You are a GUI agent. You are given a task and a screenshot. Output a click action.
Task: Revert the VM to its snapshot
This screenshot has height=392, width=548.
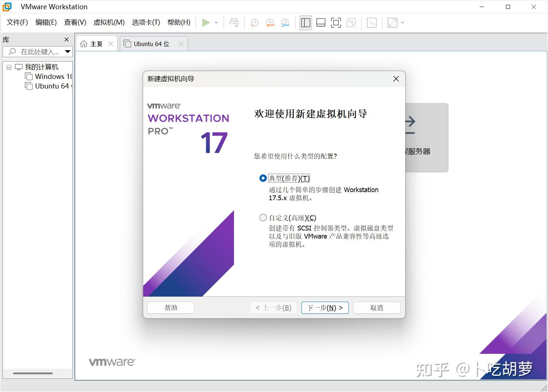270,22
